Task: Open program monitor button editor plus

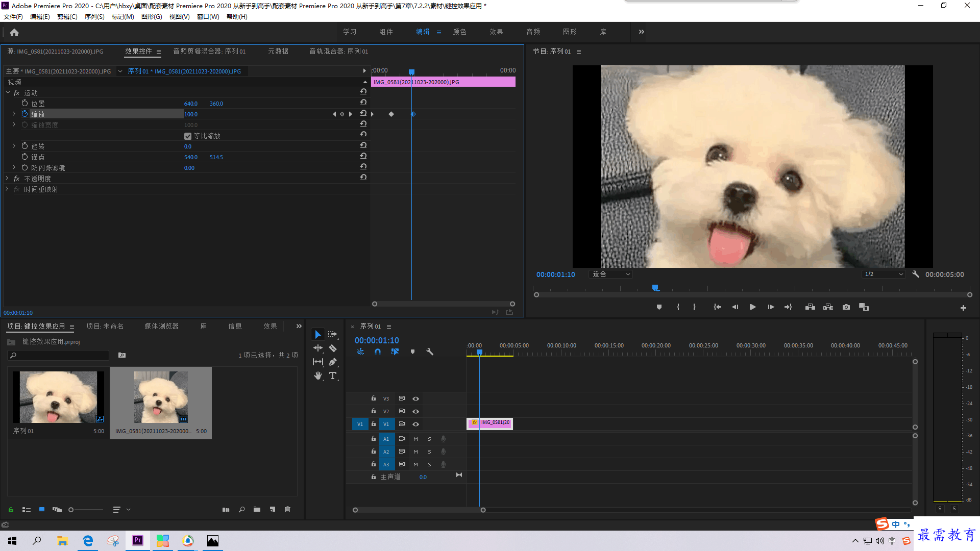Action: [963, 308]
